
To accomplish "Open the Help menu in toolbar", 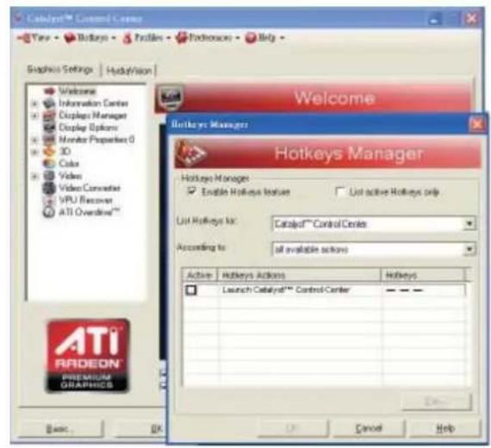I will click(x=264, y=38).
